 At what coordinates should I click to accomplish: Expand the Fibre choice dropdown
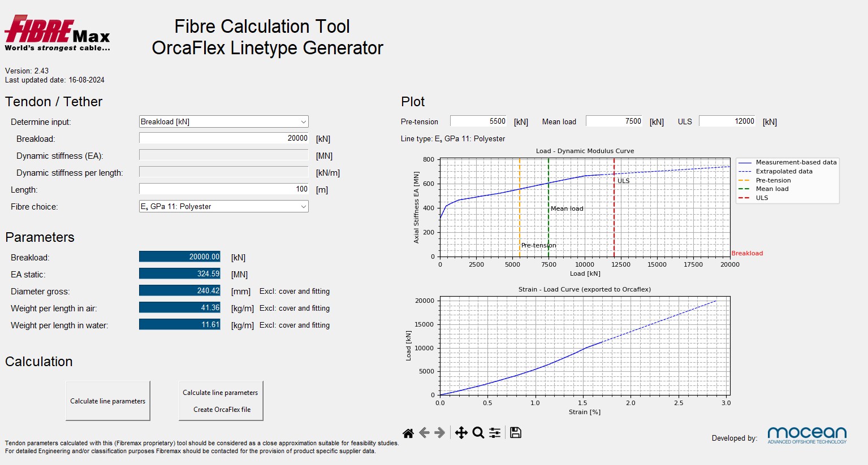[x=223, y=207]
